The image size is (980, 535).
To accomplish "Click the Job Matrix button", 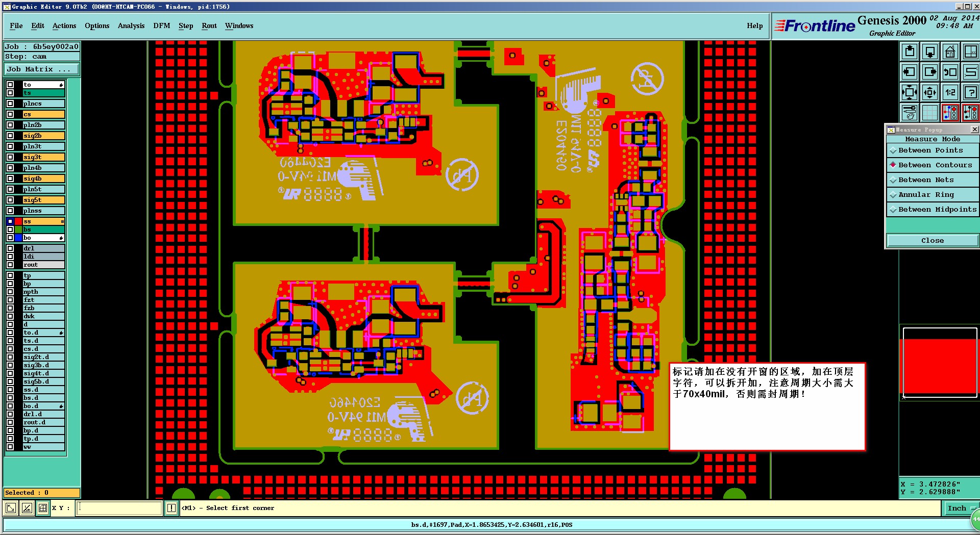I will tap(42, 69).
